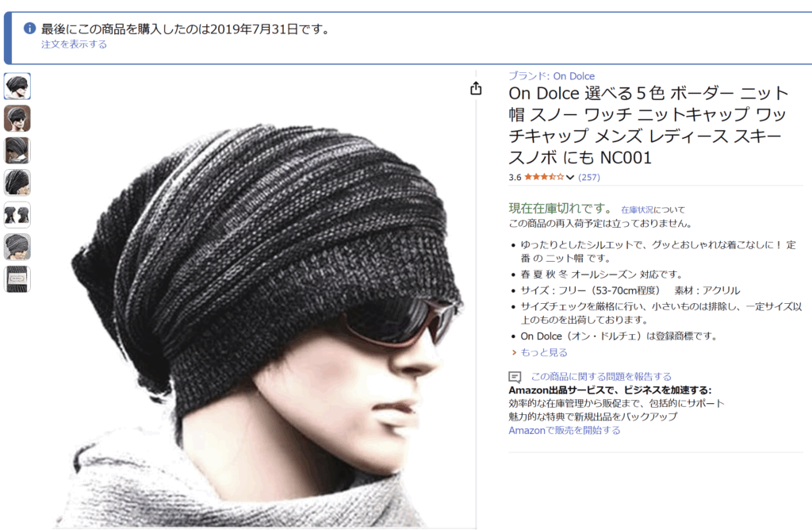
Task: Click the blue info icon in purchase notice
Action: tap(29, 29)
